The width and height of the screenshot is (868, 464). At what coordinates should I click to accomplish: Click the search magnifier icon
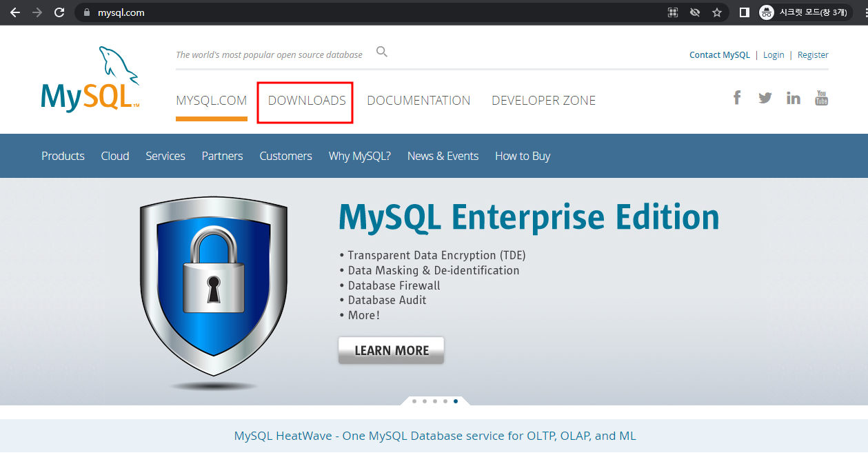(382, 52)
